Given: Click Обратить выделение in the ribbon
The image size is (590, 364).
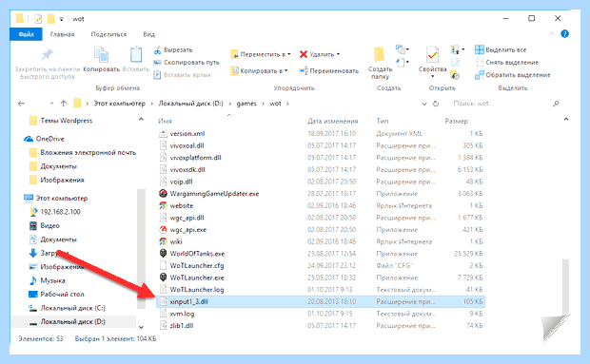Looking at the screenshot, I should point(513,75).
